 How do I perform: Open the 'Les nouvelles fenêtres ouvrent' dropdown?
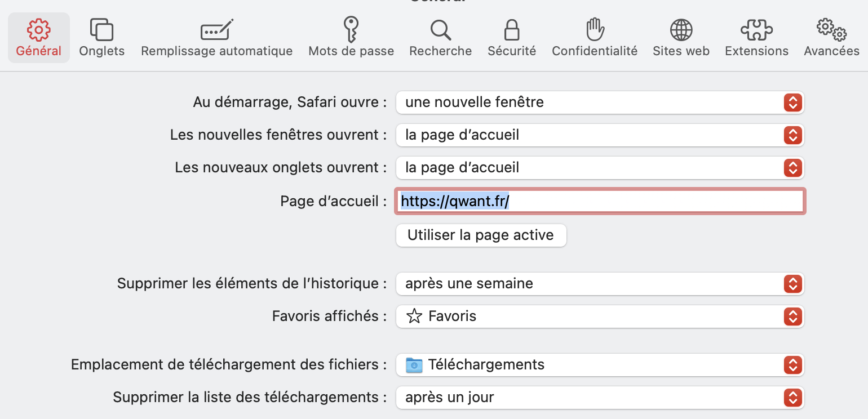(600, 135)
